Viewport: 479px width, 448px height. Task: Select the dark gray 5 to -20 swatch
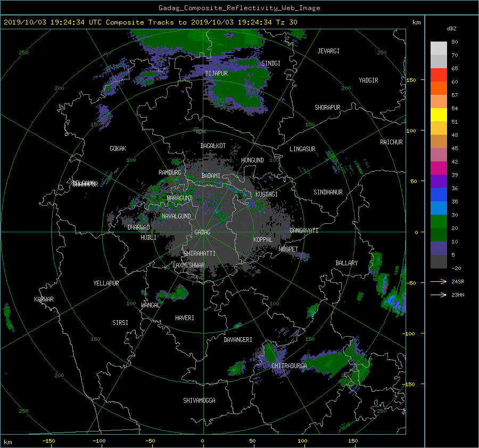[439, 262]
